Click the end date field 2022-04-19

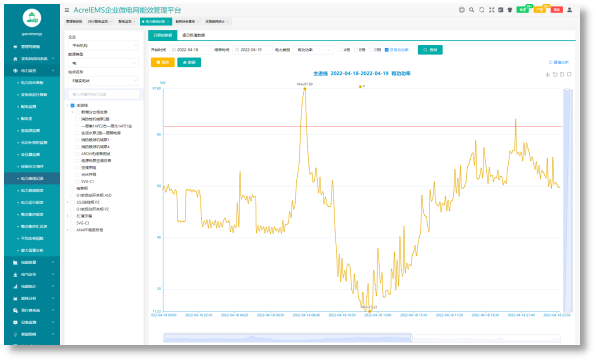tap(252, 50)
